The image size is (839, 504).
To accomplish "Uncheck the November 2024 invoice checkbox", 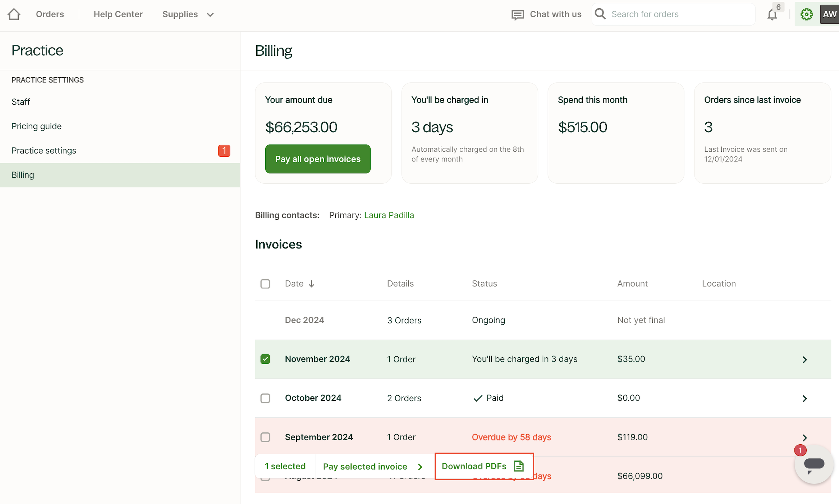I will 265,359.
